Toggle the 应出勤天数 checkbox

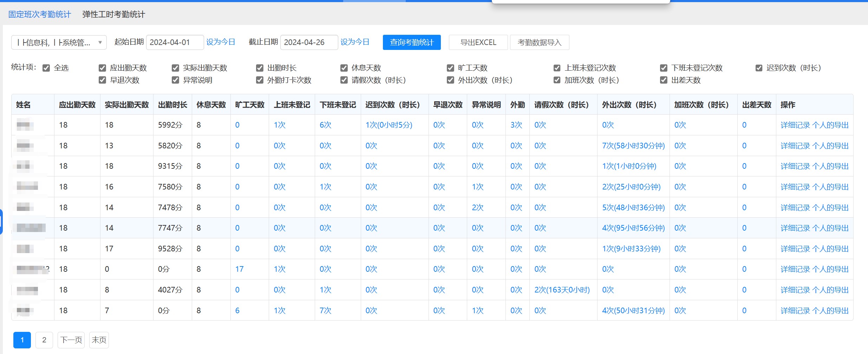(102, 68)
